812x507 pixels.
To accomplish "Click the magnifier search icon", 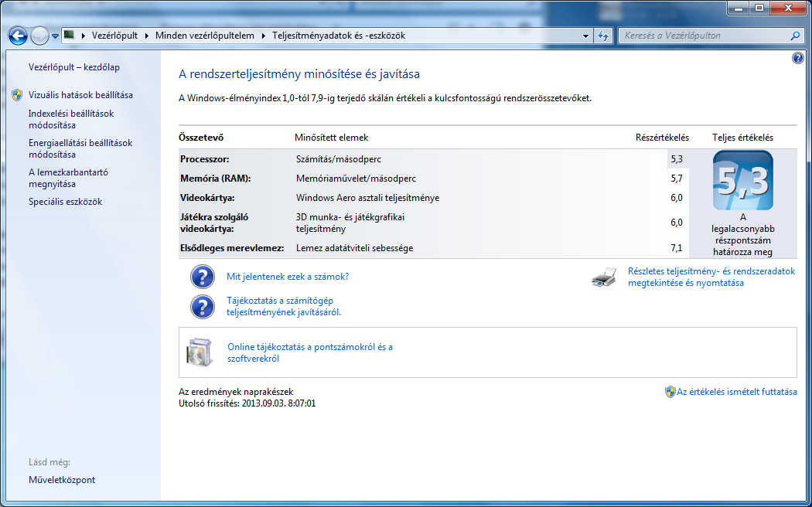I will tap(795, 36).
